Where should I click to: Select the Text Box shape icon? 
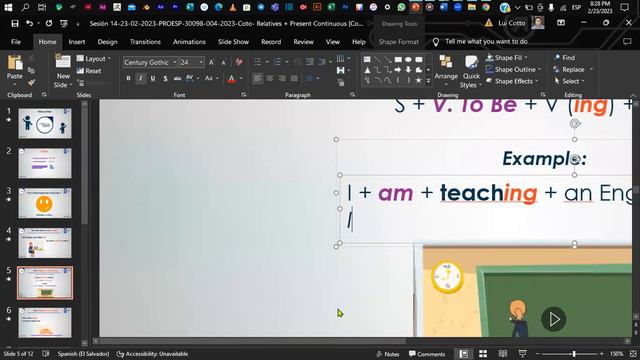367,60
